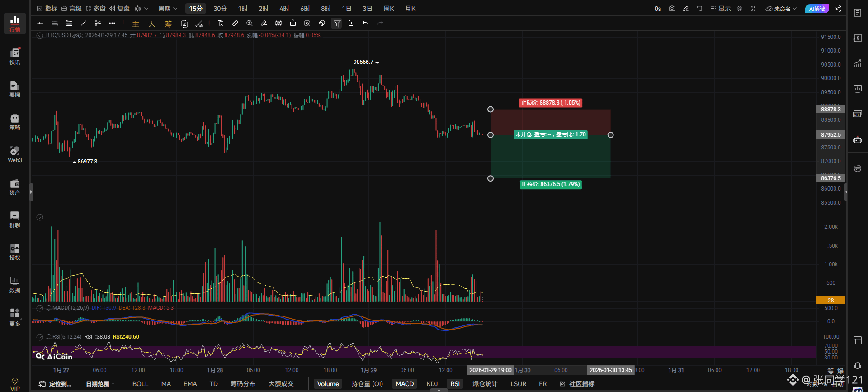Expand the 周期 period dropdown

click(x=168, y=9)
